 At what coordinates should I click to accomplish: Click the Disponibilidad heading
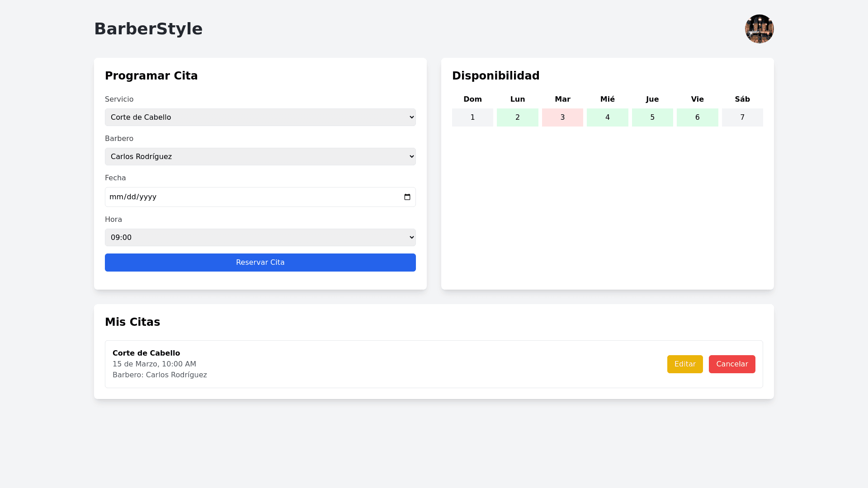(495, 76)
